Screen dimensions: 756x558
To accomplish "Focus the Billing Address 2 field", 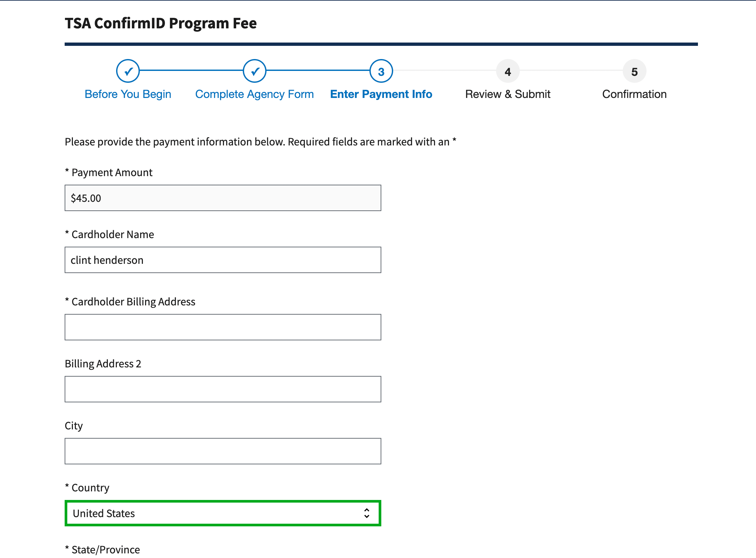I will 223,389.
